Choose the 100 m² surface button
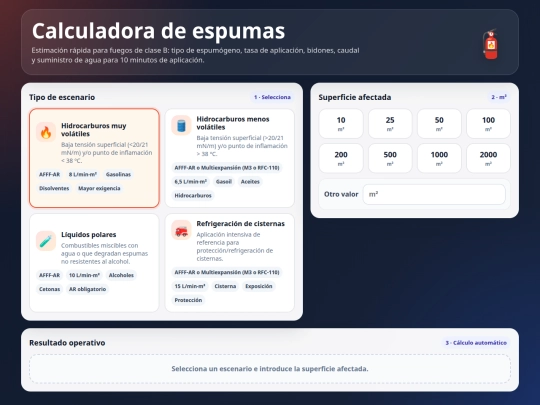 [x=488, y=124]
